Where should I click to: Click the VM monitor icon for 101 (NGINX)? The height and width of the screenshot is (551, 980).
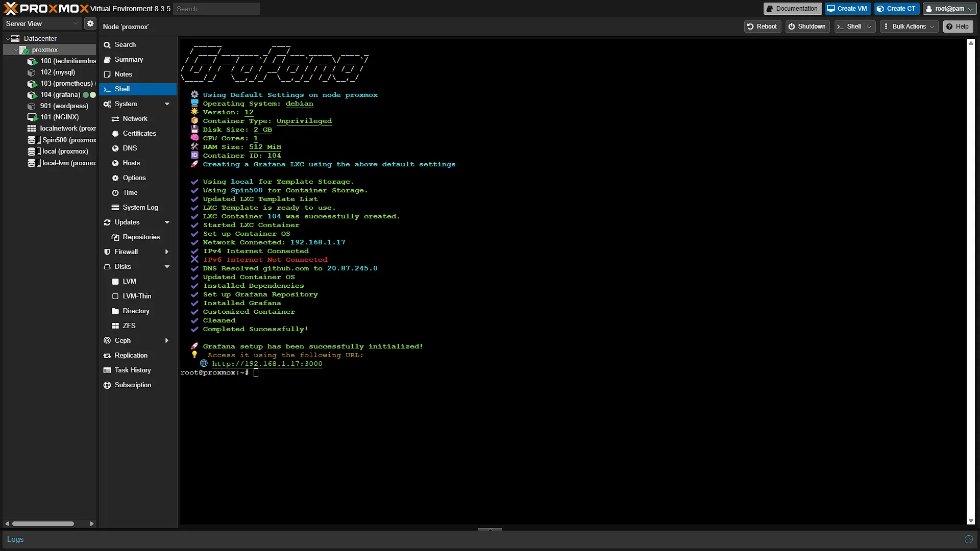click(32, 117)
